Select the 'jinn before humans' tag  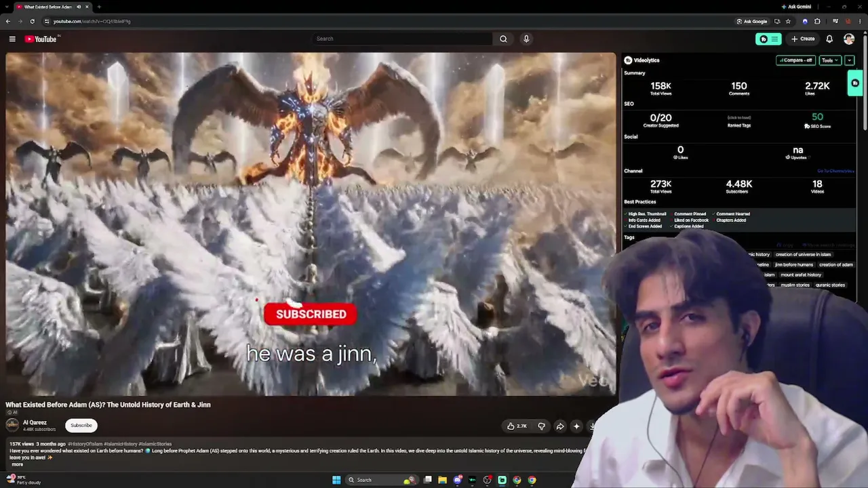click(793, 265)
